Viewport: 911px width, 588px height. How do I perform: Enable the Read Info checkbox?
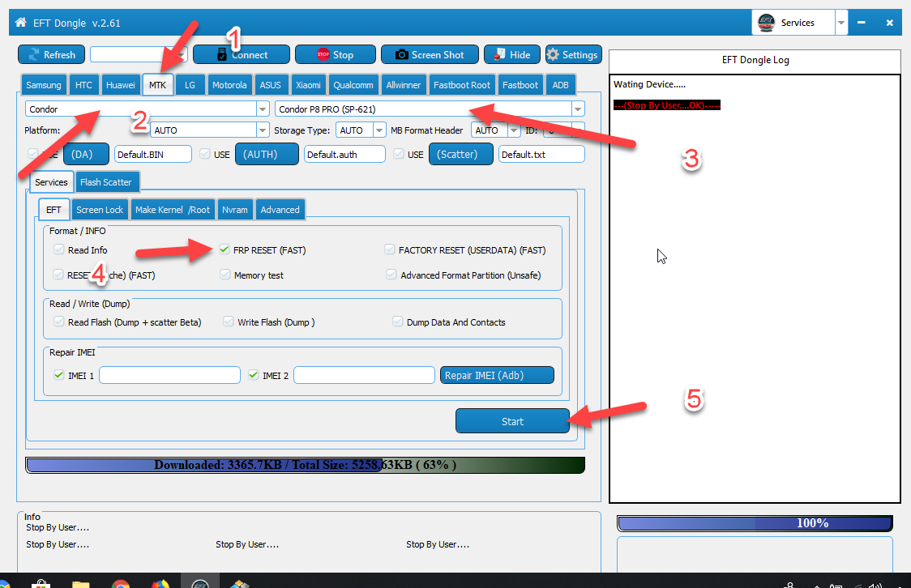pos(58,249)
